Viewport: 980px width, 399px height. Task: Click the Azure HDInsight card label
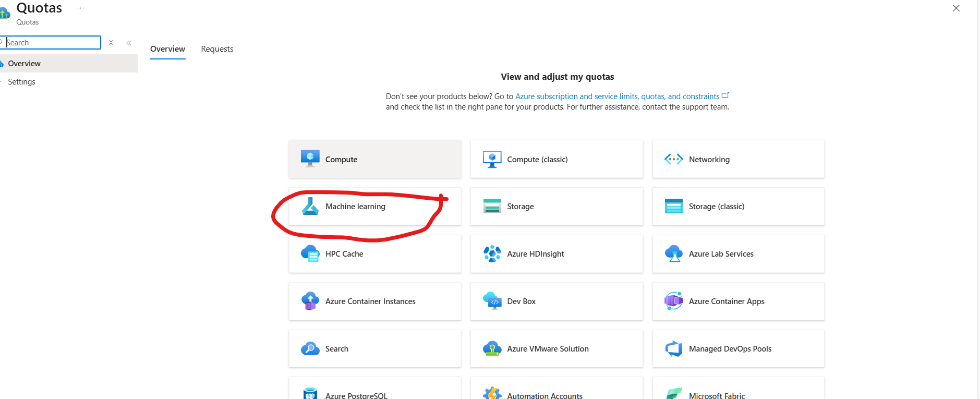pos(536,254)
